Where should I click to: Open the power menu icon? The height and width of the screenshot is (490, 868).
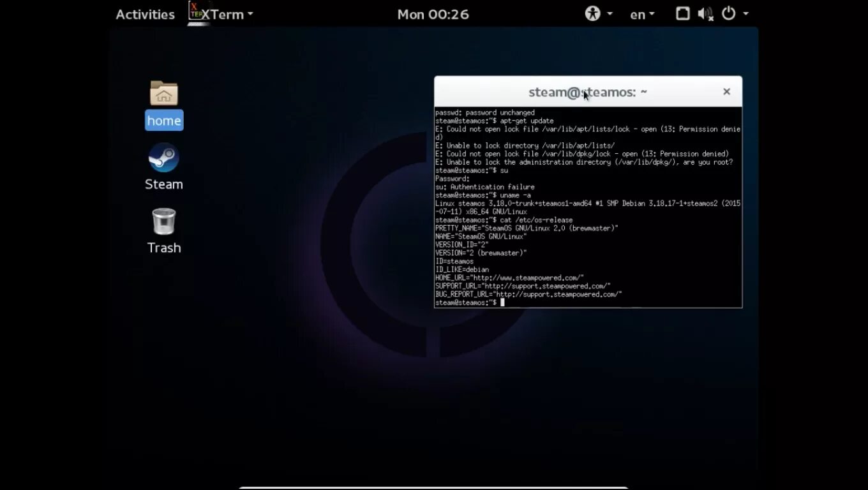click(729, 13)
